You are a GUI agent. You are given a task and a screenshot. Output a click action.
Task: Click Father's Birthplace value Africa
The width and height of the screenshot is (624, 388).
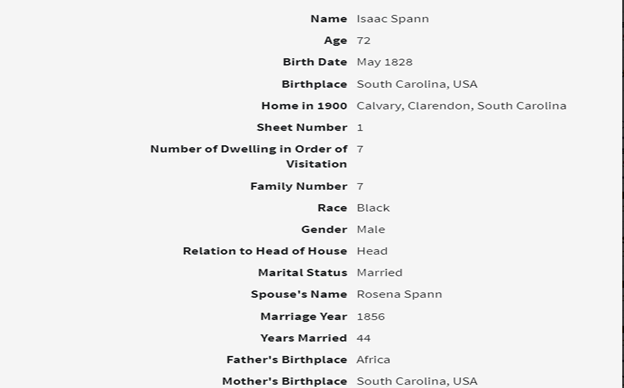point(373,360)
